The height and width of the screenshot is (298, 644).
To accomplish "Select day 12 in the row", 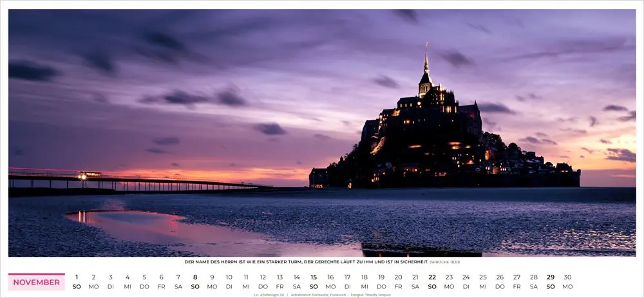I will tap(263, 277).
